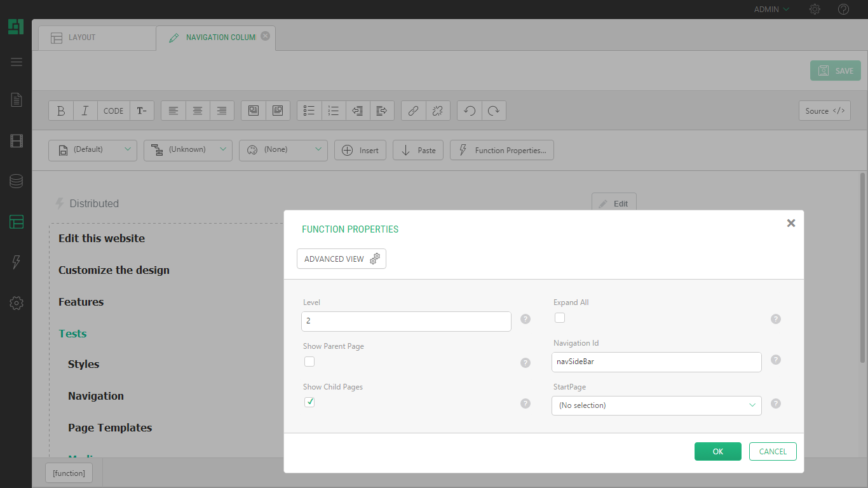Screen dimensions: 868x488
Task: Click into the Level input field
Action: coord(406,322)
